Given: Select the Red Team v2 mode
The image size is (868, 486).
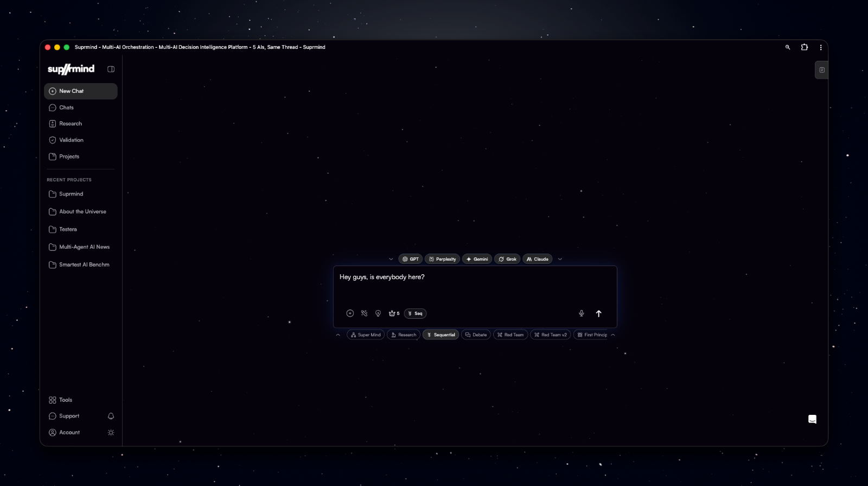Looking at the screenshot, I should 550,335.
